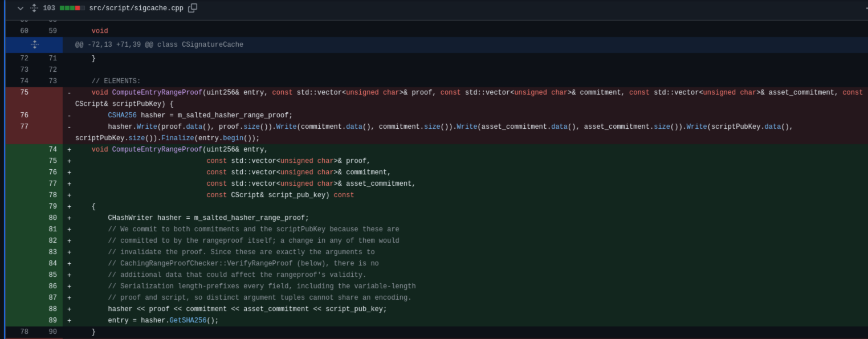Viewport: 868px width, 339px height.
Task: Click added line number 80
Action: tap(52, 218)
